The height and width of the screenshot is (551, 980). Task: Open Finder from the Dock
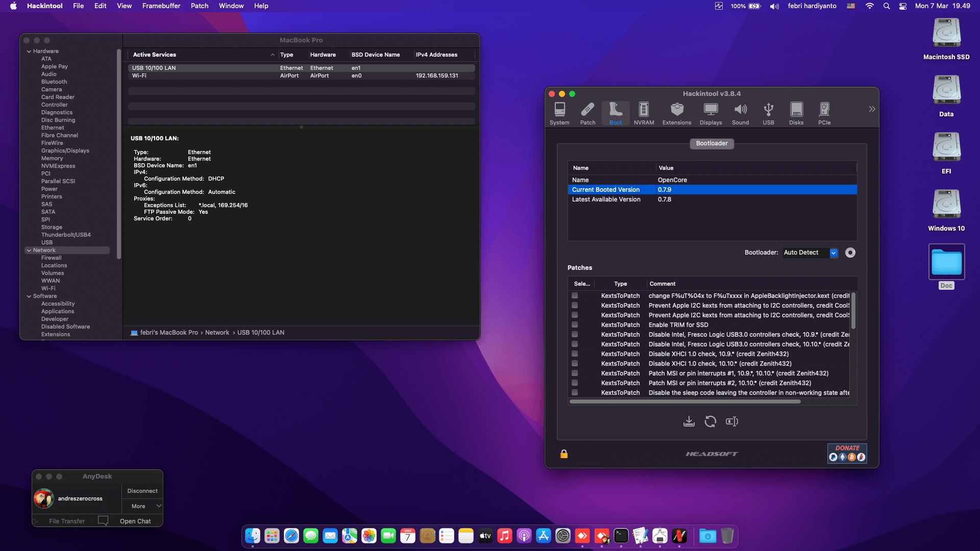point(253,536)
